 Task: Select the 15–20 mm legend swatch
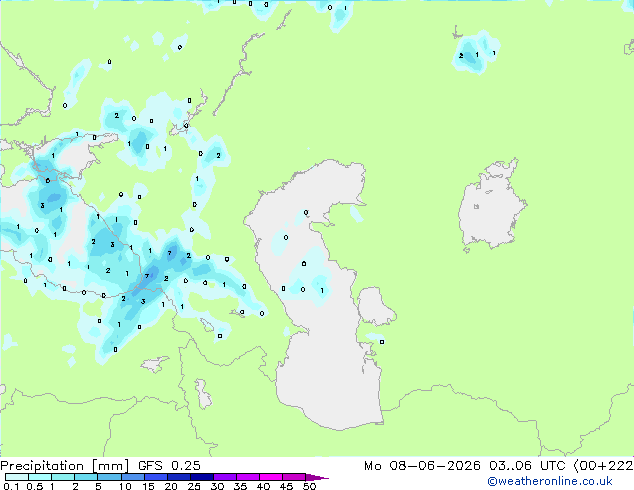point(155,477)
